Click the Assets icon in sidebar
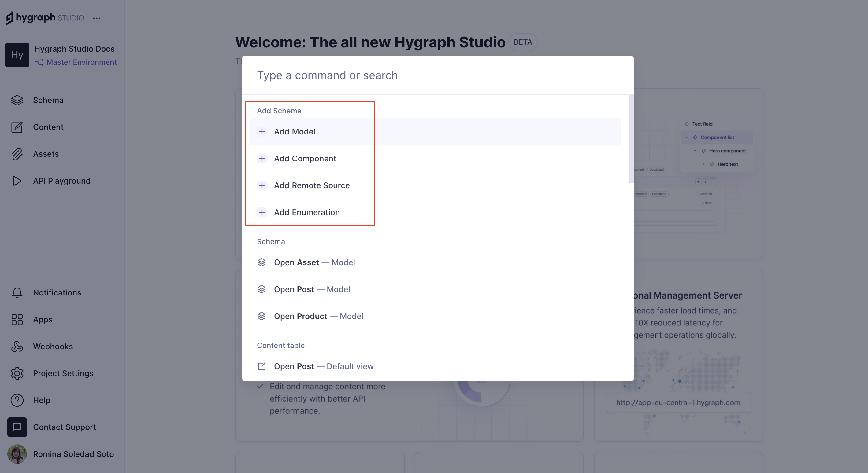The width and height of the screenshot is (868, 473). pos(17,153)
